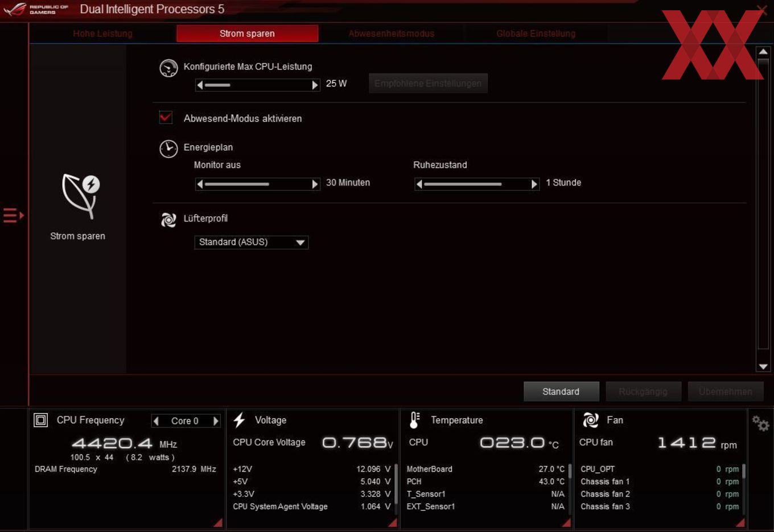
Task: Click the Fan panel icon
Action: tap(591, 420)
